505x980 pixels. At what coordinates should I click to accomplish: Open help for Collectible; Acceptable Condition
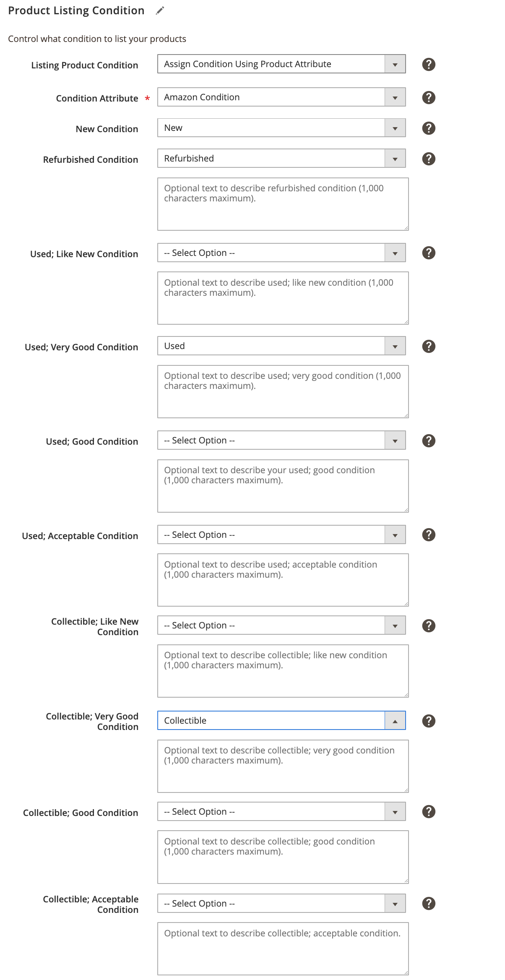[x=429, y=903]
